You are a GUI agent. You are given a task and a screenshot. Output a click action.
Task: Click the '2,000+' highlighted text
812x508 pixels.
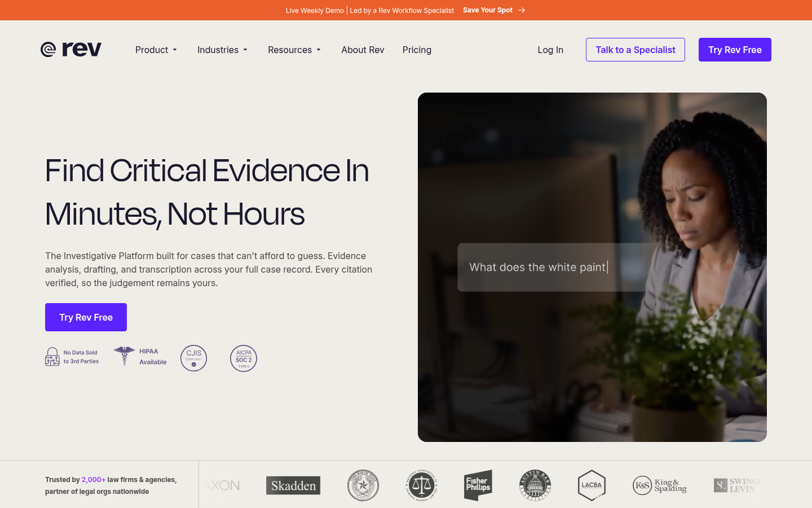coord(94,479)
